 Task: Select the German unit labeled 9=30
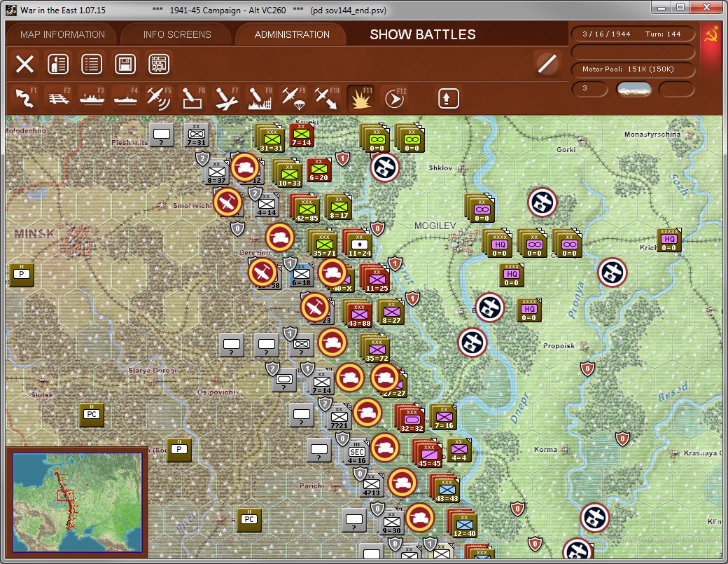click(392, 522)
